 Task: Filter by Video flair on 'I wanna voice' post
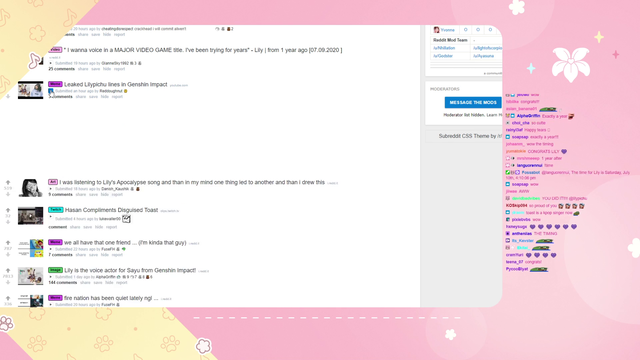55,50
